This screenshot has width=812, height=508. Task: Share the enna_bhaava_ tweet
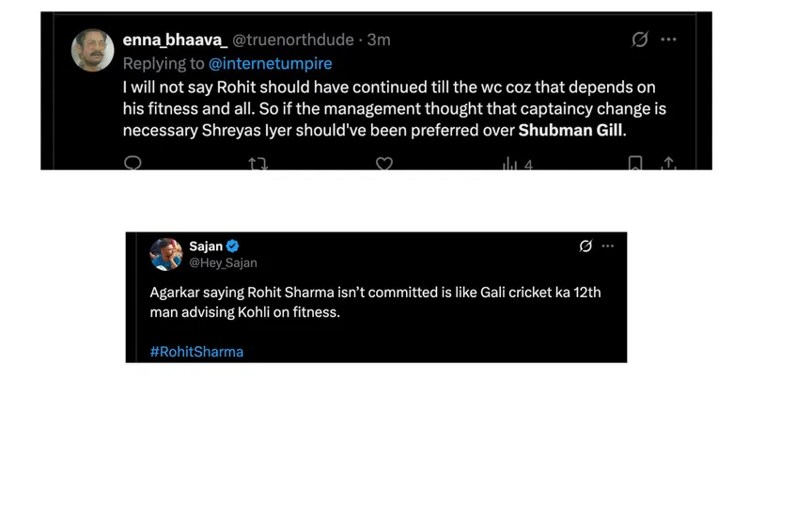click(x=668, y=164)
